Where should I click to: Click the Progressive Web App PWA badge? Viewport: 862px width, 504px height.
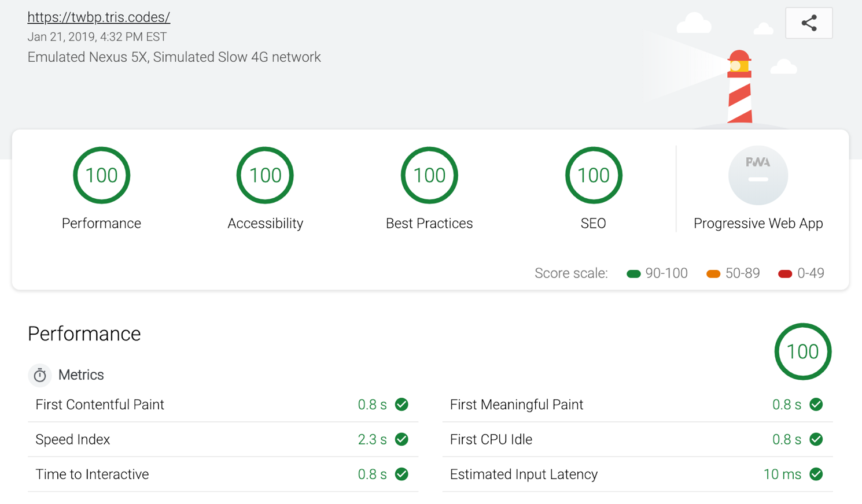click(758, 175)
